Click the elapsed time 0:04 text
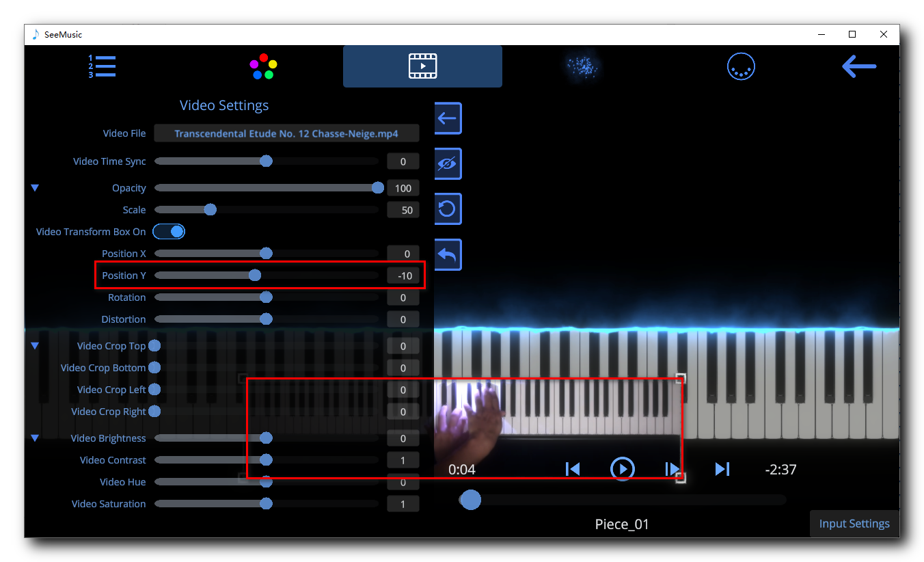The image size is (924, 562). pyautogui.click(x=462, y=470)
